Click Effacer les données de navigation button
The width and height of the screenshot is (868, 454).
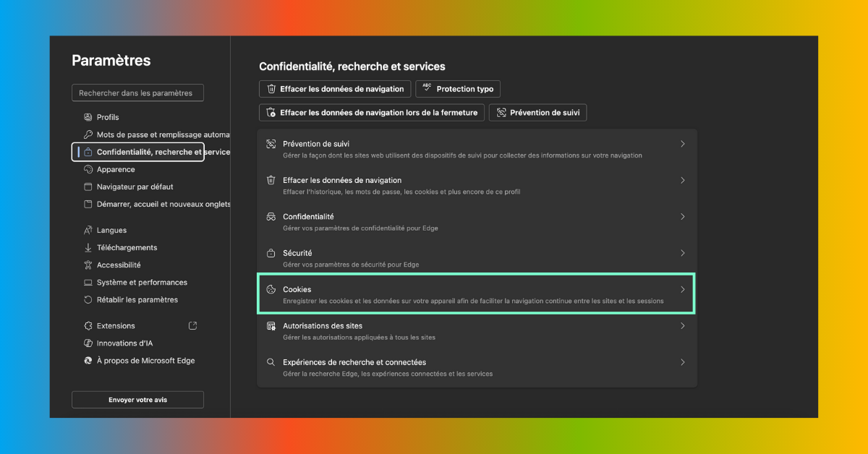point(335,89)
